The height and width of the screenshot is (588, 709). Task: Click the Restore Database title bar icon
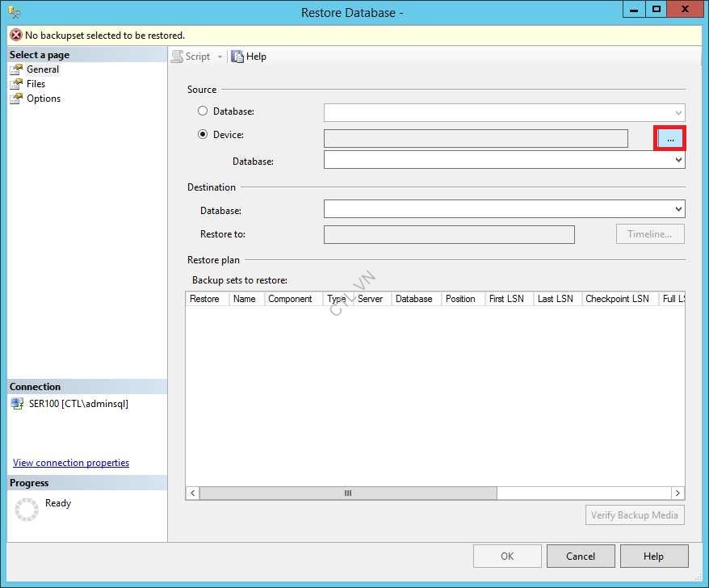(13, 11)
